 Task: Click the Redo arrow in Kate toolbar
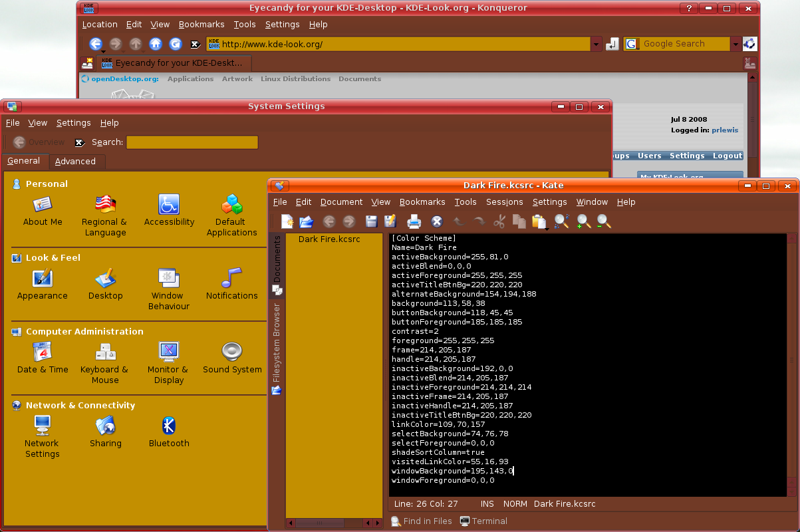pos(479,221)
